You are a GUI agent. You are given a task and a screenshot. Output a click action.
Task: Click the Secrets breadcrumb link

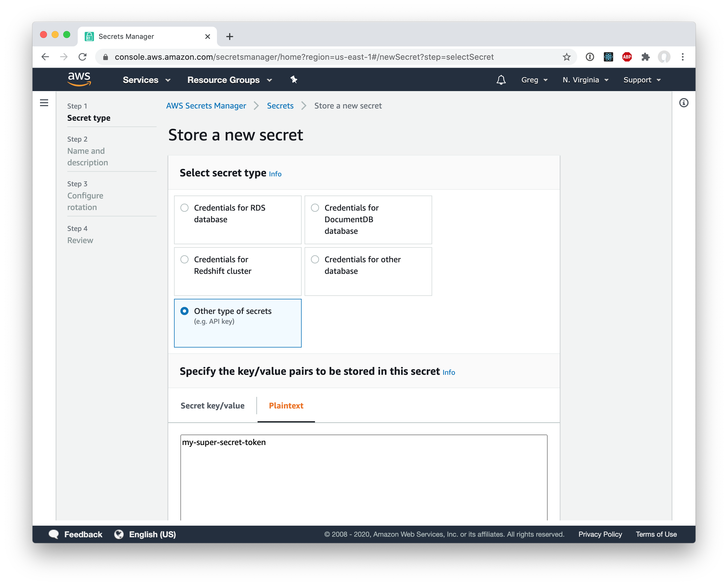280,106
